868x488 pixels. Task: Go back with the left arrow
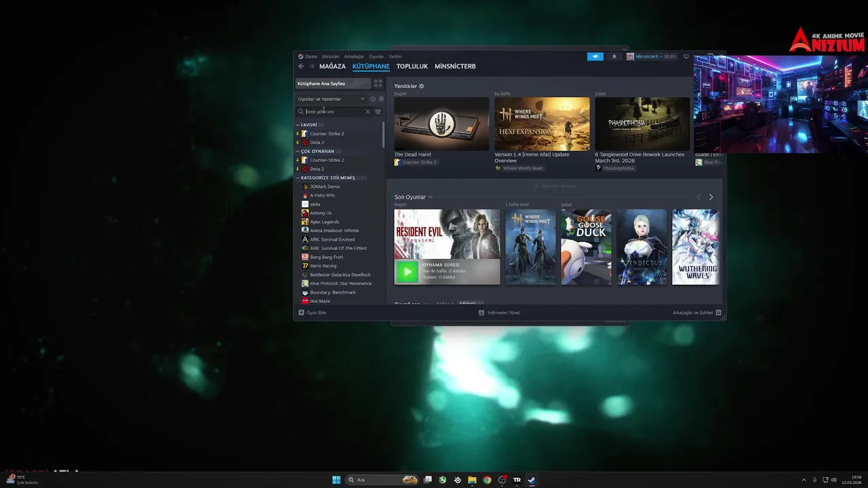point(301,66)
